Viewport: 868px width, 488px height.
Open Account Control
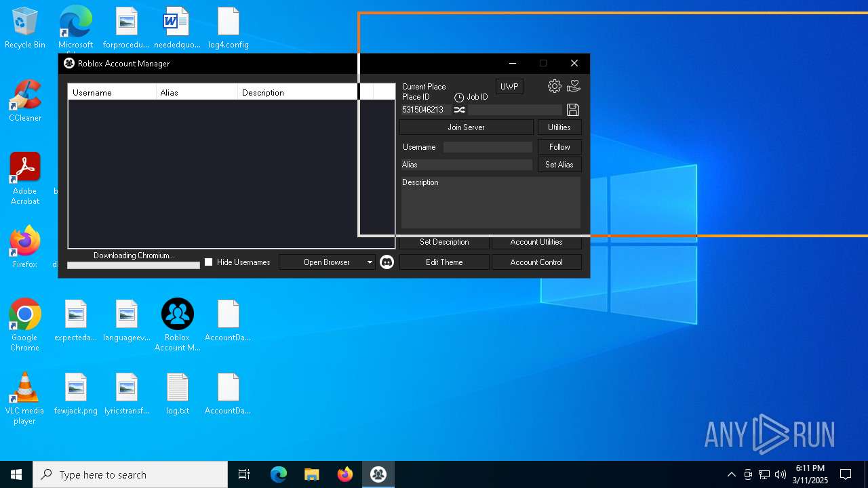536,262
